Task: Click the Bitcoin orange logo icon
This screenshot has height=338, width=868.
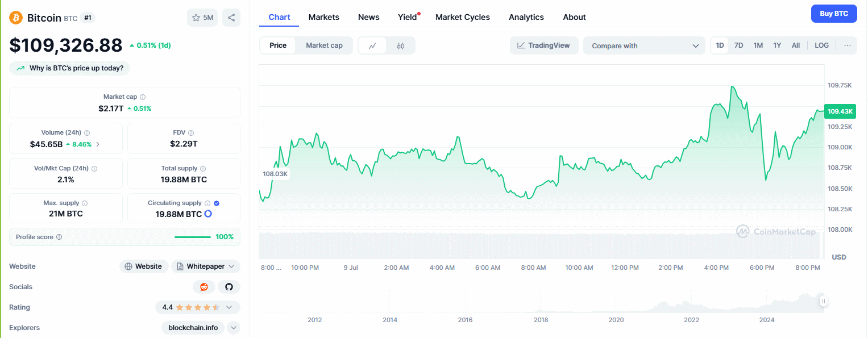Action: click(15, 18)
